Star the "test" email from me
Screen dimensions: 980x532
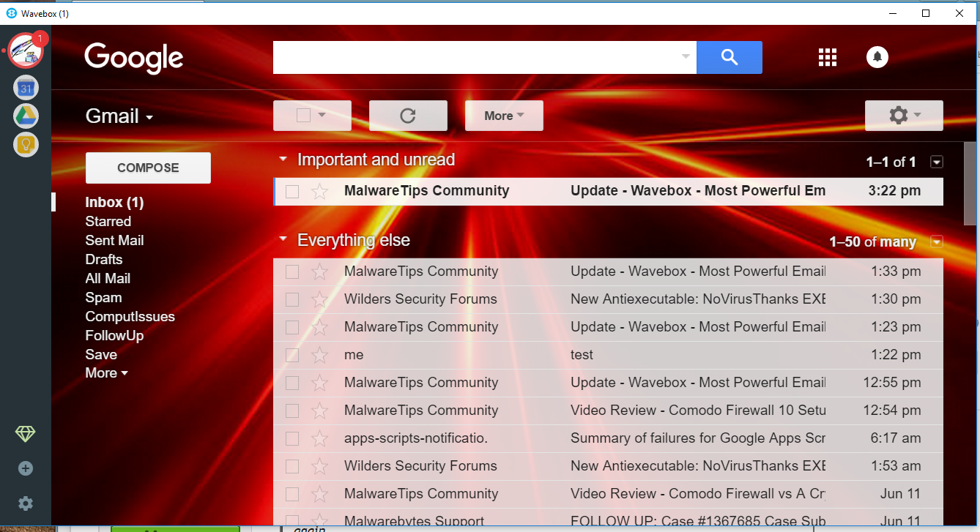click(319, 356)
